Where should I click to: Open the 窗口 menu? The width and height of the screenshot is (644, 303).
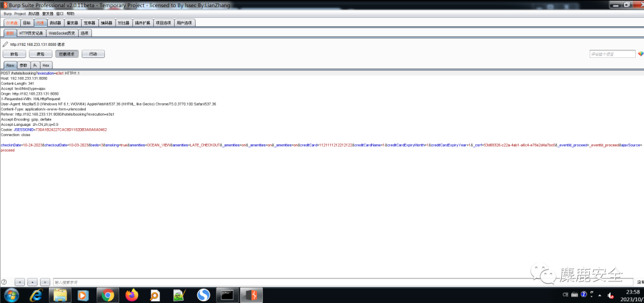[x=60, y=14]
